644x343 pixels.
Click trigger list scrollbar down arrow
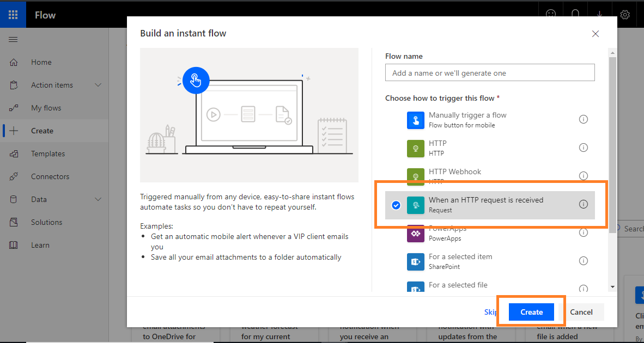tap(612, 287)
